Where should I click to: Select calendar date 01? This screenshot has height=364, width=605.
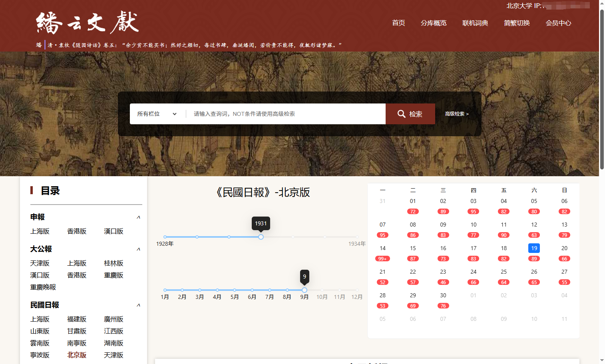(x=413, y=201)
